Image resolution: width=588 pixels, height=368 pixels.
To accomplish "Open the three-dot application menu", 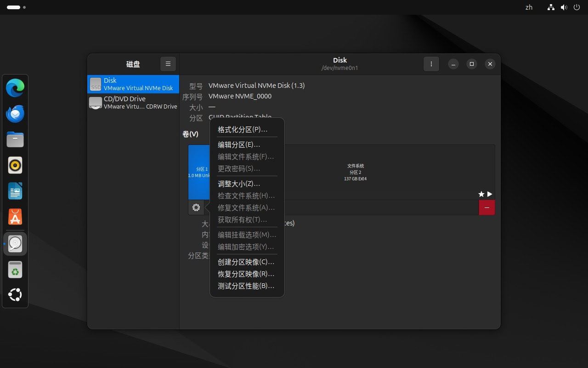I will 431,64.
